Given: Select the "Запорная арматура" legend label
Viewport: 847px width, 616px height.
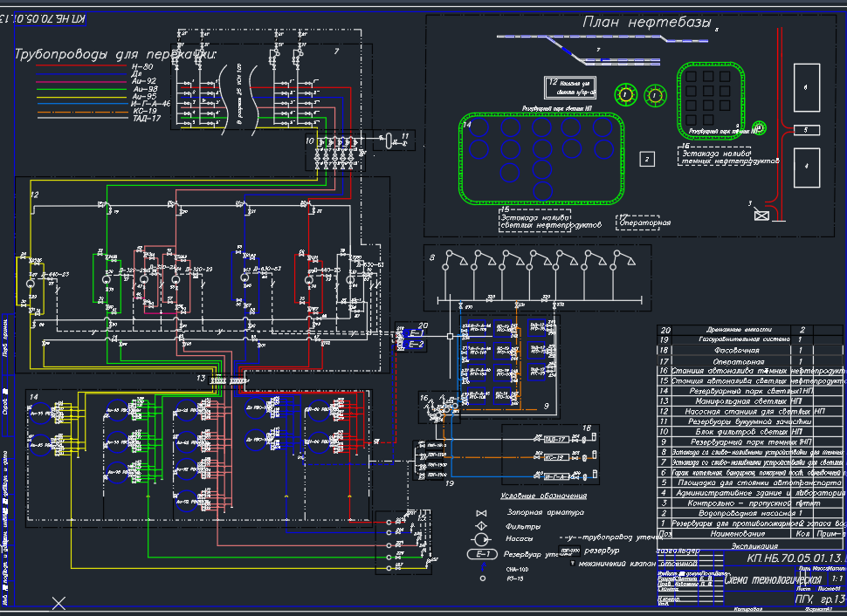Looking at the screenshot, I should coord(546,512).
